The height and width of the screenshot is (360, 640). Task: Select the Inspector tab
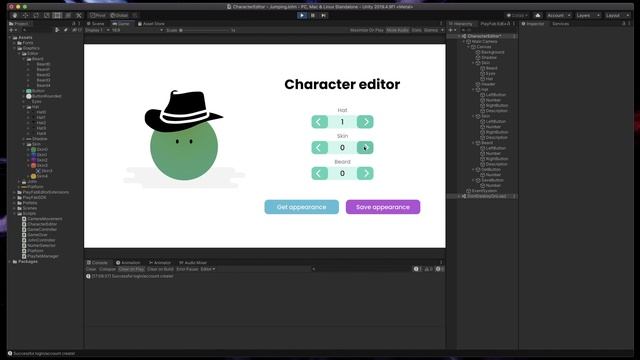533,24
